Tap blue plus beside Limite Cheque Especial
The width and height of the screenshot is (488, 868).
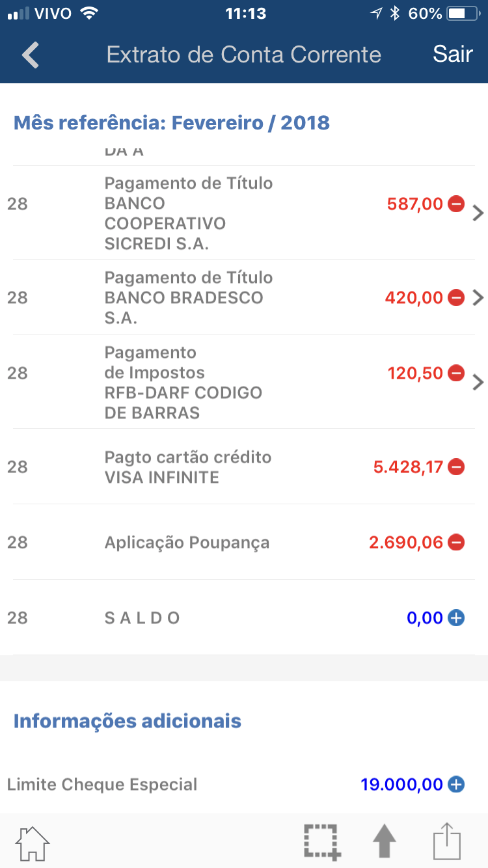(456, 785)
